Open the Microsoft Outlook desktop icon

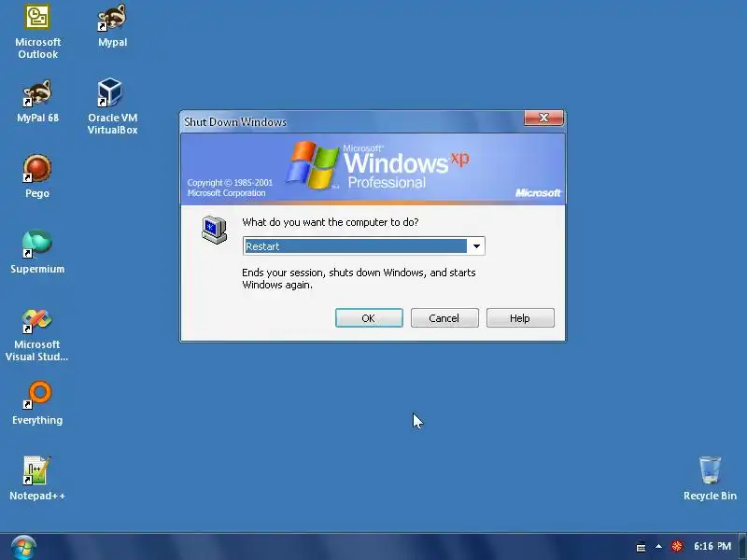[x=37, y=32]
